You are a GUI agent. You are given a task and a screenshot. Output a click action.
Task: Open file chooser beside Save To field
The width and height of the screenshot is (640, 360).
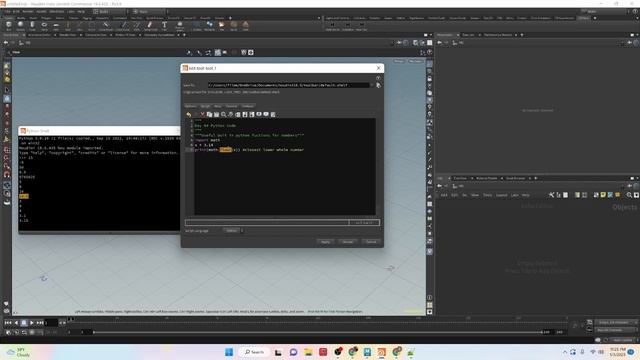[378, 85]
